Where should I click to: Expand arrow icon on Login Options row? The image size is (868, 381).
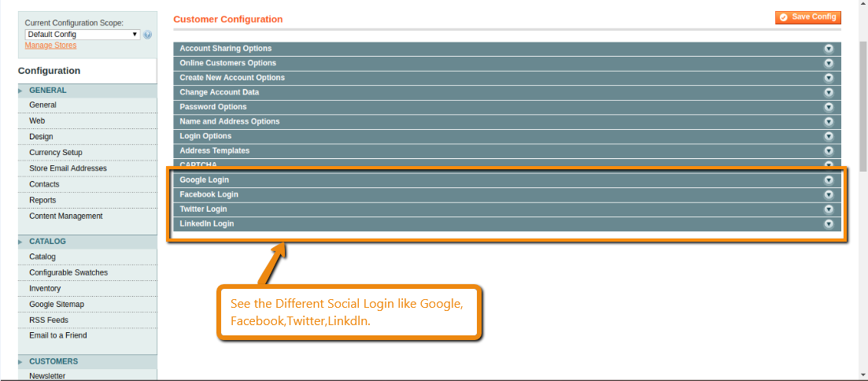(x=829, y=136)
